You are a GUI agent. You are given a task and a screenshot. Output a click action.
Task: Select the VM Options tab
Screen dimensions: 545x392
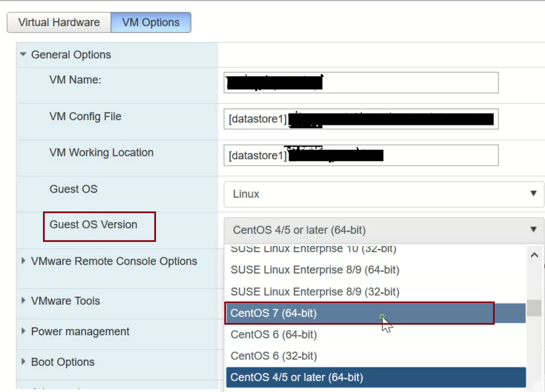(151, 22)
